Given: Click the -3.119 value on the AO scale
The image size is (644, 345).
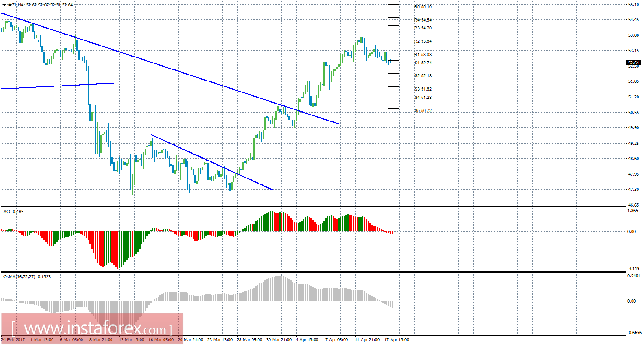Looking at the screenshot, I should click(x=633, y=269).
